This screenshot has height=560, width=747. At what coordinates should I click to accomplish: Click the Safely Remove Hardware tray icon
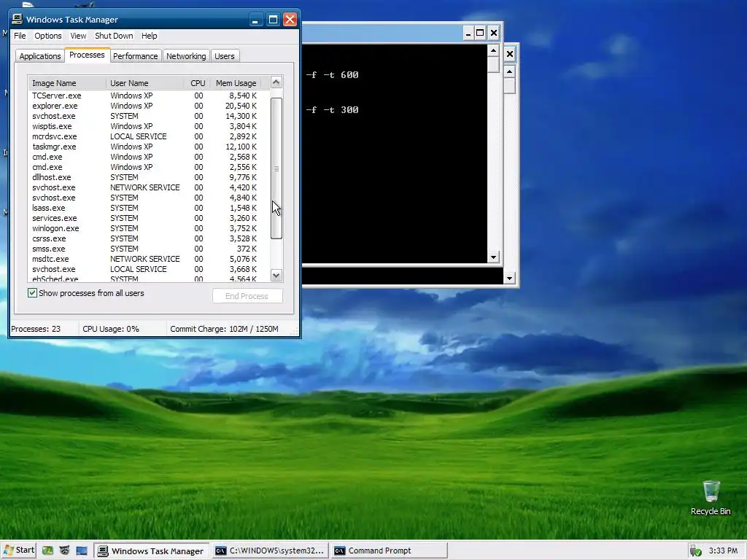[x=695, y=551]
